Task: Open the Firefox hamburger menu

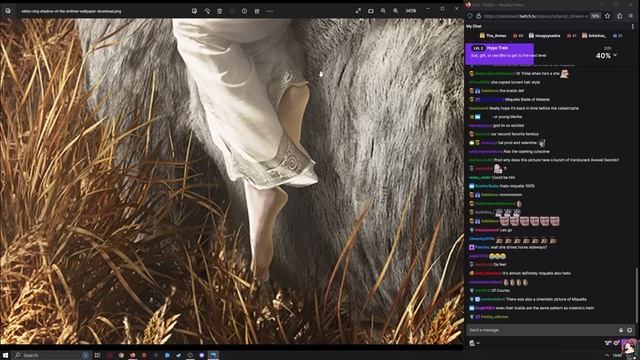Action: pyautogui.click(x=631, y=16)
